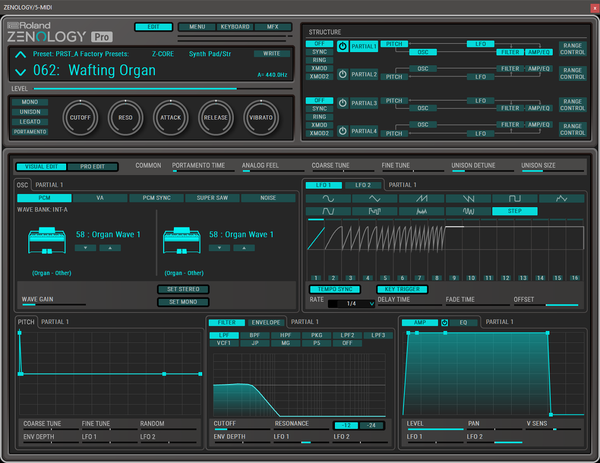Switch to the LFO 2 tab

point(363,185)
